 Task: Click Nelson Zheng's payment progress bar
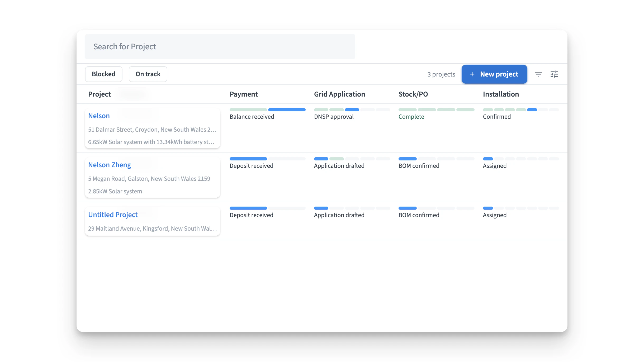(268, 159)
